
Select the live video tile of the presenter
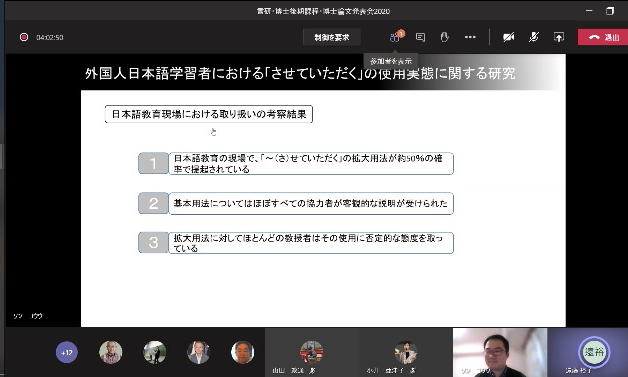tap(500, 353)
